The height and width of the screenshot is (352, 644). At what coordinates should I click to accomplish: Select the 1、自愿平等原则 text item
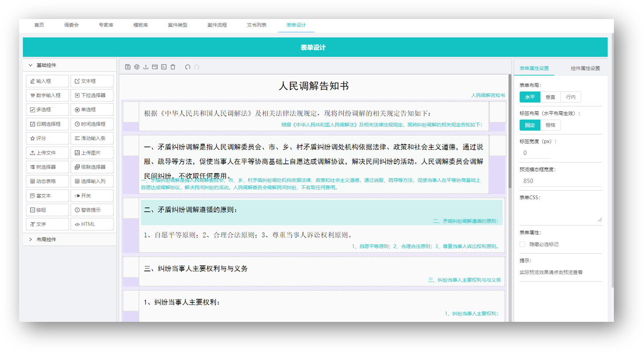click(x=322, y=239)
